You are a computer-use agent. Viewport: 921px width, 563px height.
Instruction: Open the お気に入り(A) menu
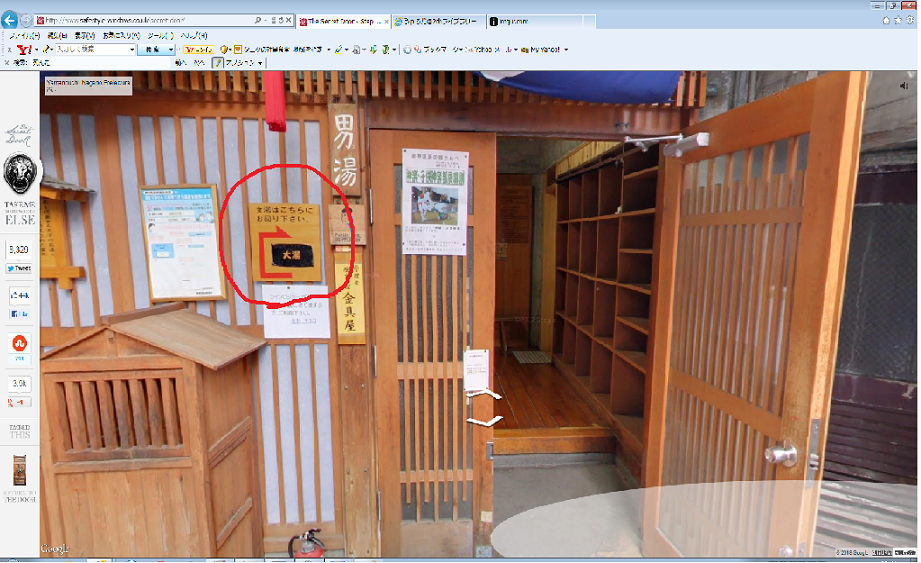coord(121,36)
